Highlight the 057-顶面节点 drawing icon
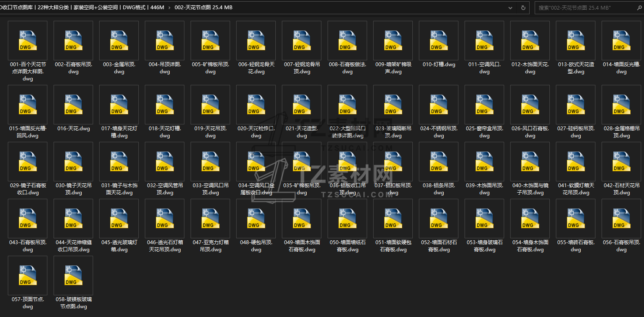The image size is (644, 317). pos(28,276)
